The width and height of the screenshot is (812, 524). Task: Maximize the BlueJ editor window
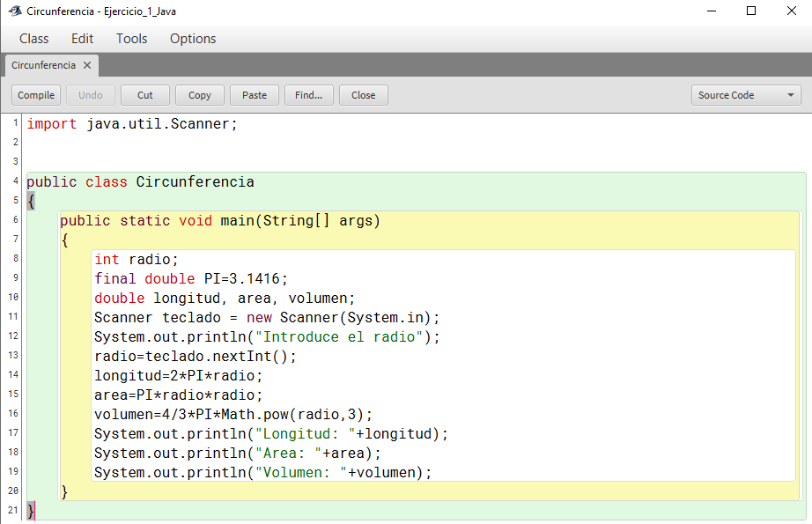click(x=750, y=11)
